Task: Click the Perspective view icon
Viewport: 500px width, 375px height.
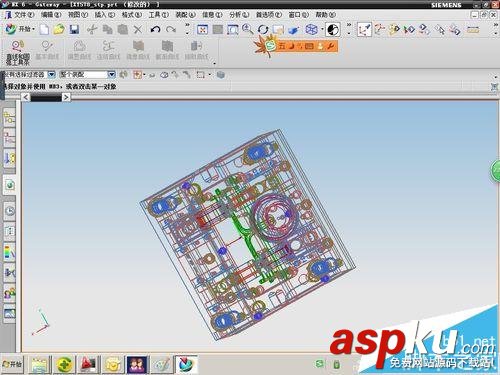Action: coord(293,30)
